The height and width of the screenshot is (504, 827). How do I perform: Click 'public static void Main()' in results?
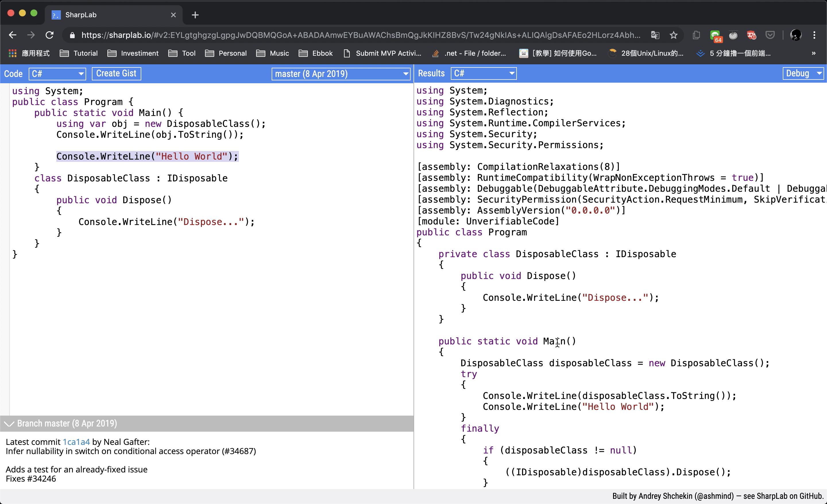coord(507,341)
